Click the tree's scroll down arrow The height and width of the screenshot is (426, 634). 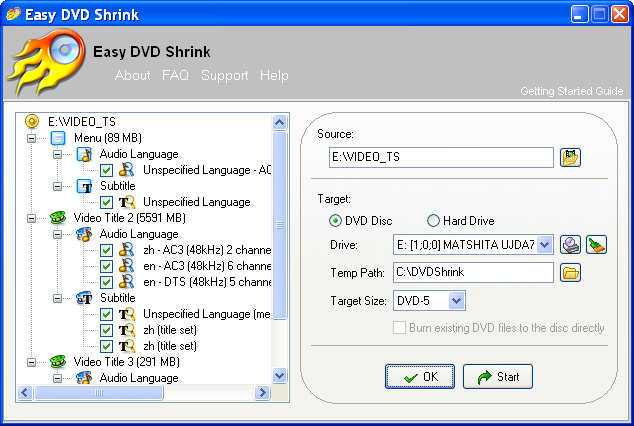279,375
